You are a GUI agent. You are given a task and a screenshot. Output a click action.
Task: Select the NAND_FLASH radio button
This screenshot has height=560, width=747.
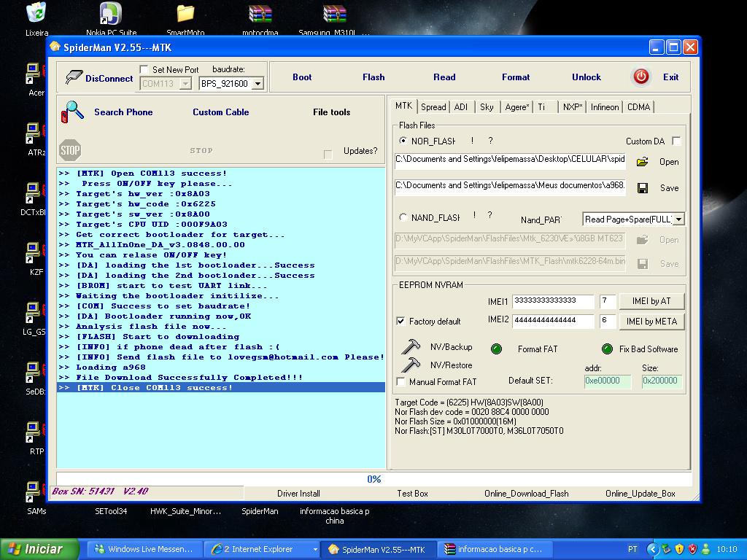403,217
